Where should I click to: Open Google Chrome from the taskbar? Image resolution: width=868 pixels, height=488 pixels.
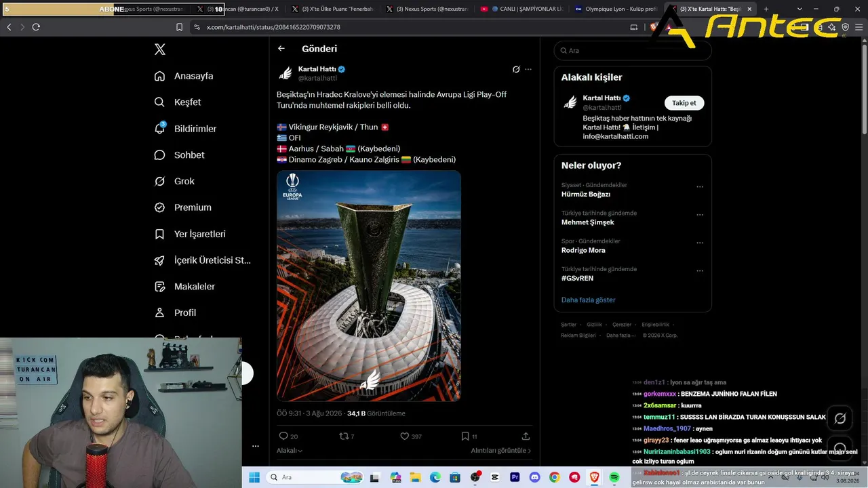click(x=555, y=477)
